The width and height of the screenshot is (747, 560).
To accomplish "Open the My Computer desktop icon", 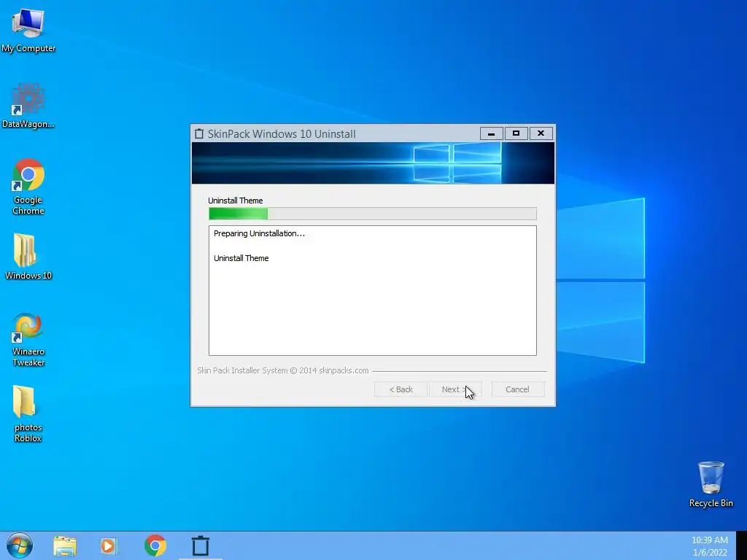I will tap(28, 29).
